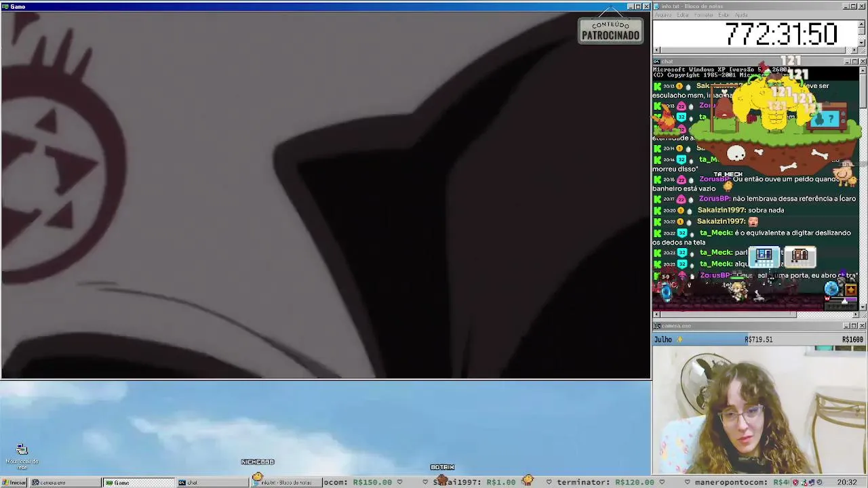Click the R$150.00 donation ticker entry
868x488 pixels.
[358, 483]
